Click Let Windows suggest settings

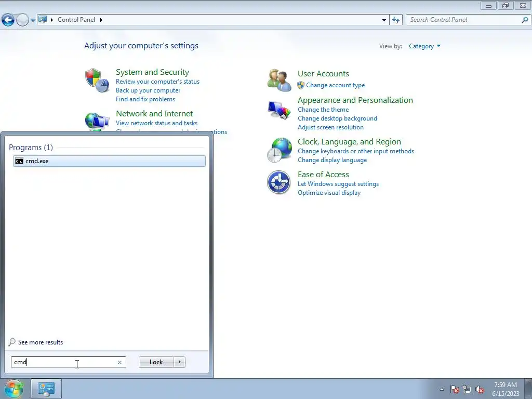pyautogui.click(x=338, y=184)
